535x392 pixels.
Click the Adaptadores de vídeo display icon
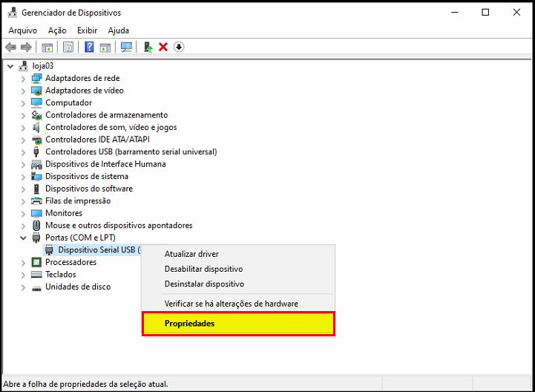(36, 91)
